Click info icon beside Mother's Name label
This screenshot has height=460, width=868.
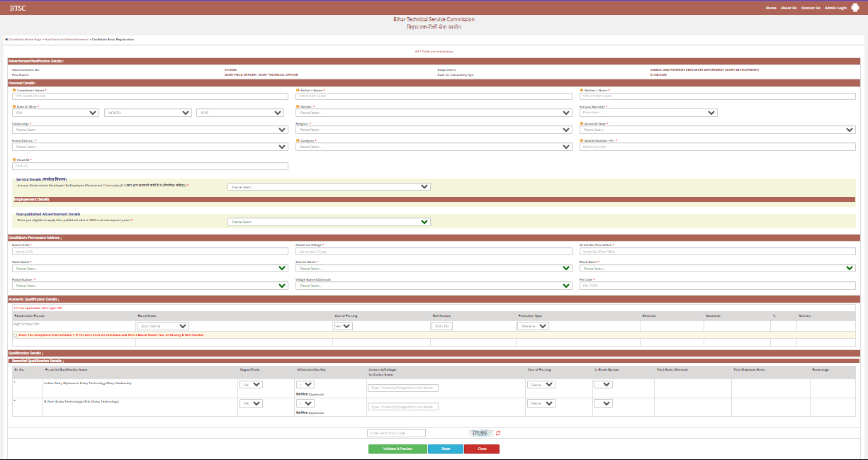pyautogui.click(x=581, y=91)
